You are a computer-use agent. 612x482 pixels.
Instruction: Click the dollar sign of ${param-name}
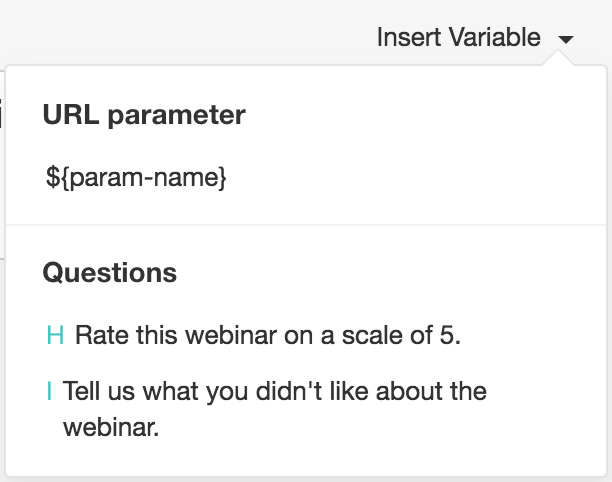point(53,178)
